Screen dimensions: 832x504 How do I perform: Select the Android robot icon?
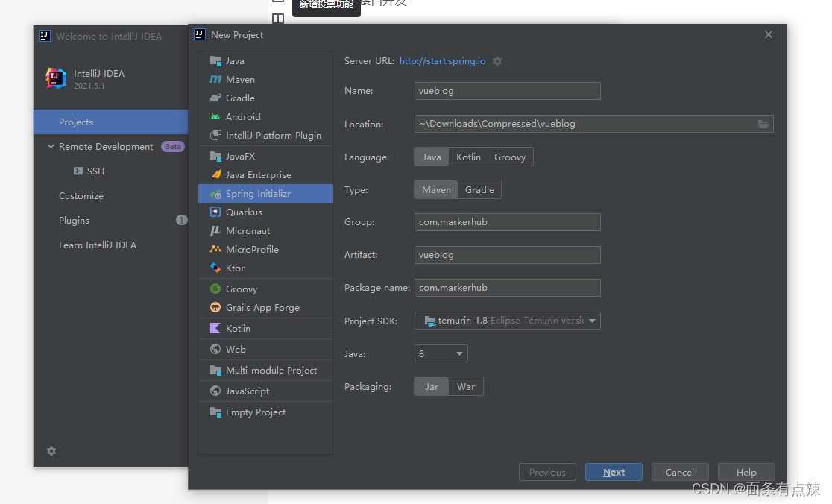click(x=215, y=117)
